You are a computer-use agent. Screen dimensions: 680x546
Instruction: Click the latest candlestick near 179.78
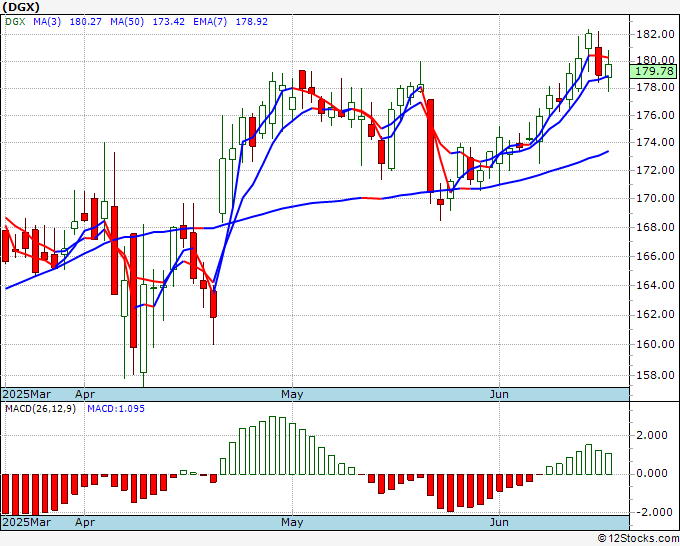pyautogui.click(x=608, y=70)
